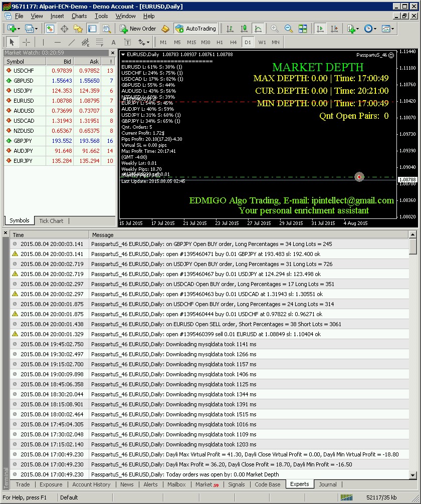Viewport: 421px width, 504px height.
Task: Open the Indicators list icon
Action: 351,29
